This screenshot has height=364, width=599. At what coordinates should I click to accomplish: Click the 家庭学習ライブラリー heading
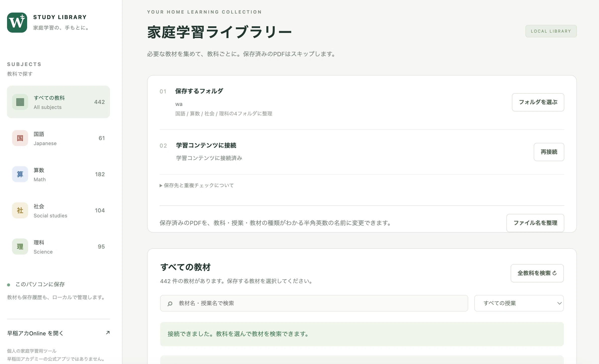pyautogui.click(x=219, y=32)
